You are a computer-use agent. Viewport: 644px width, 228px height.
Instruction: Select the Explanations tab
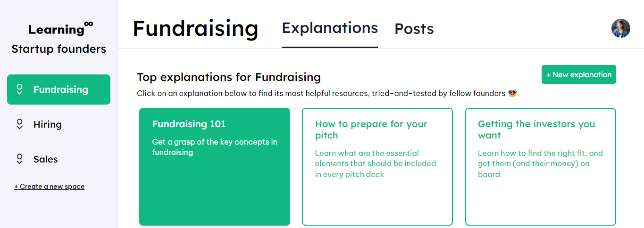click(330, 28)
